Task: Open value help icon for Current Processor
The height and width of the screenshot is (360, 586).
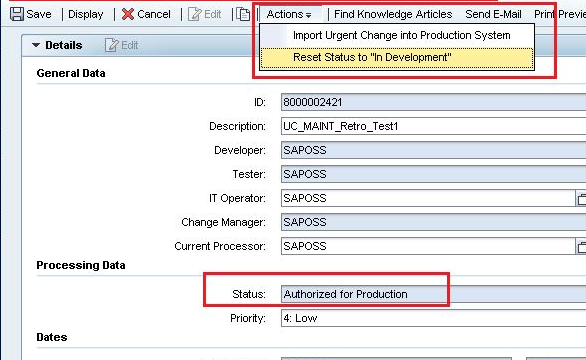Action: coord(581,246)
